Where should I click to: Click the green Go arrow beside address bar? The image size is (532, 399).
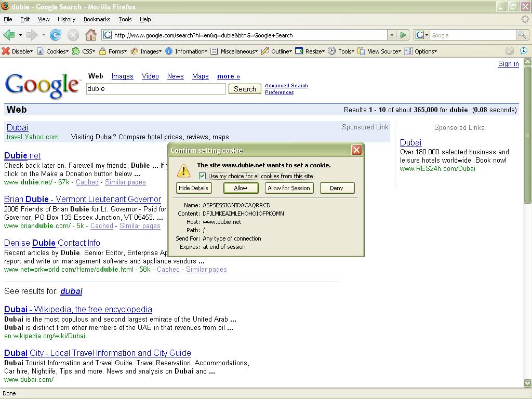(403, 35)
